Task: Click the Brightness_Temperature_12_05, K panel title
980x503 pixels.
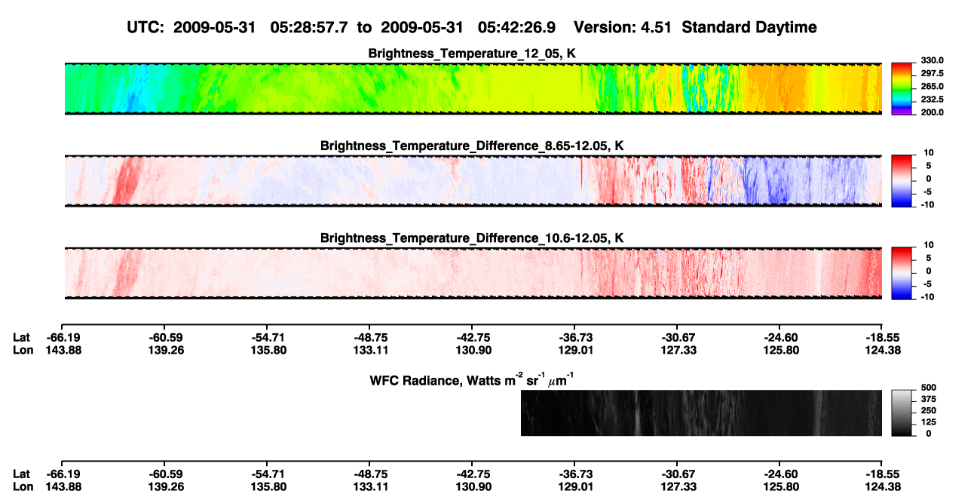Action: (473, 54)
